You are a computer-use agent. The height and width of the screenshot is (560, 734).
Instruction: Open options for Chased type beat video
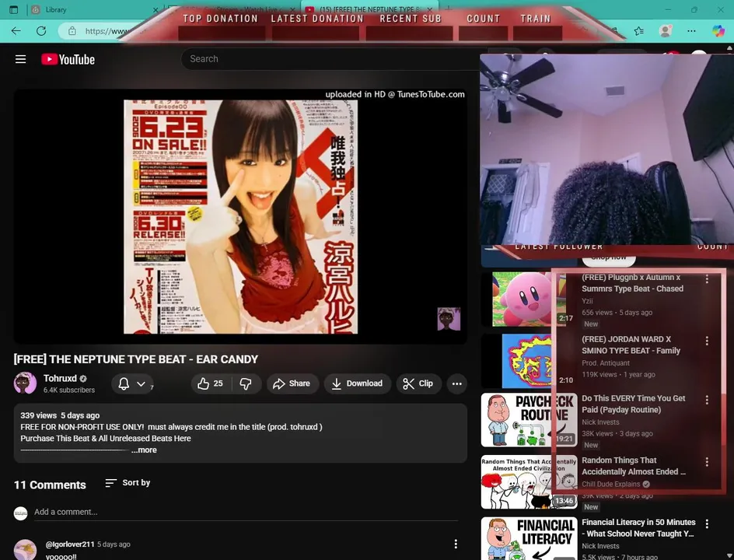[x=707, y=279]
